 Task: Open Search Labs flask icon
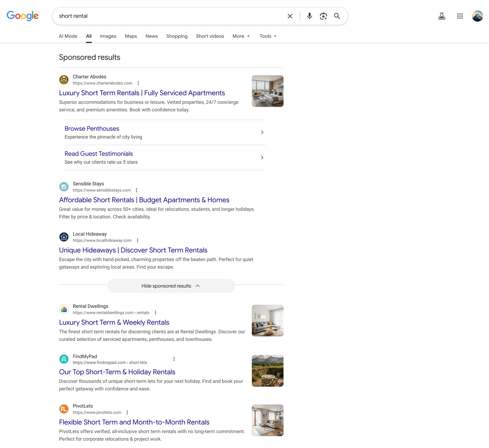pos(441,16)
